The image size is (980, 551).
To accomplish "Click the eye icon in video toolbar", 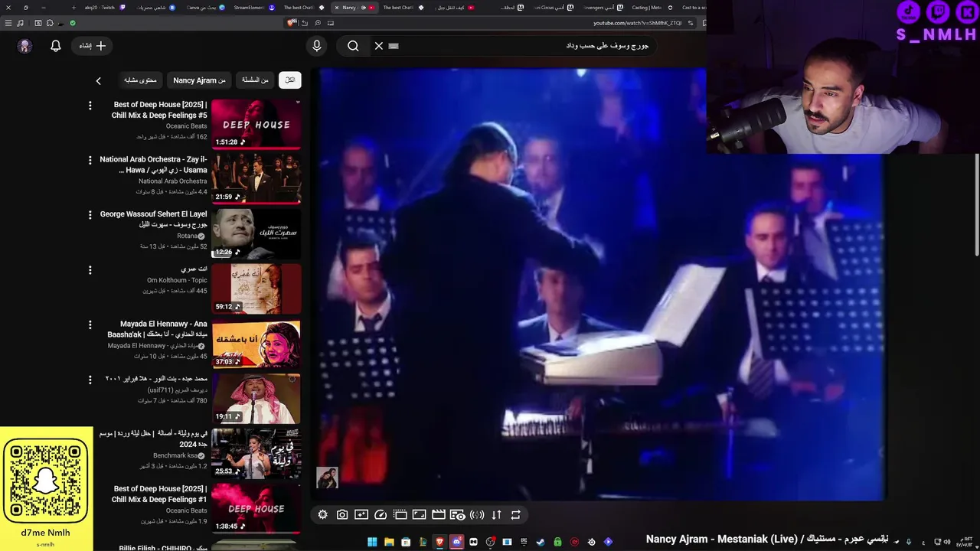I will click(458, 515).
